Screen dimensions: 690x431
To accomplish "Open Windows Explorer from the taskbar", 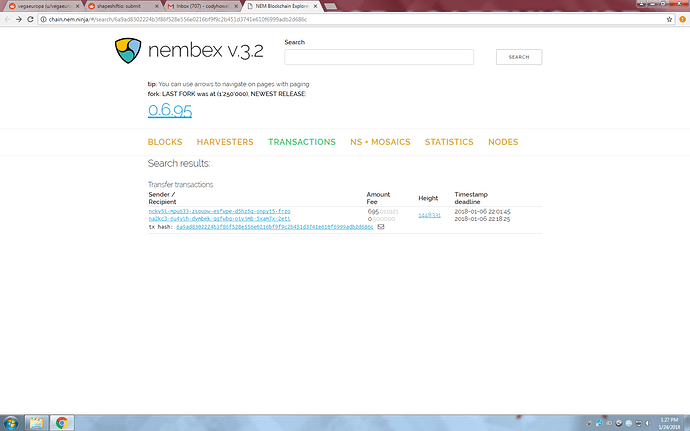I will 36,423.
